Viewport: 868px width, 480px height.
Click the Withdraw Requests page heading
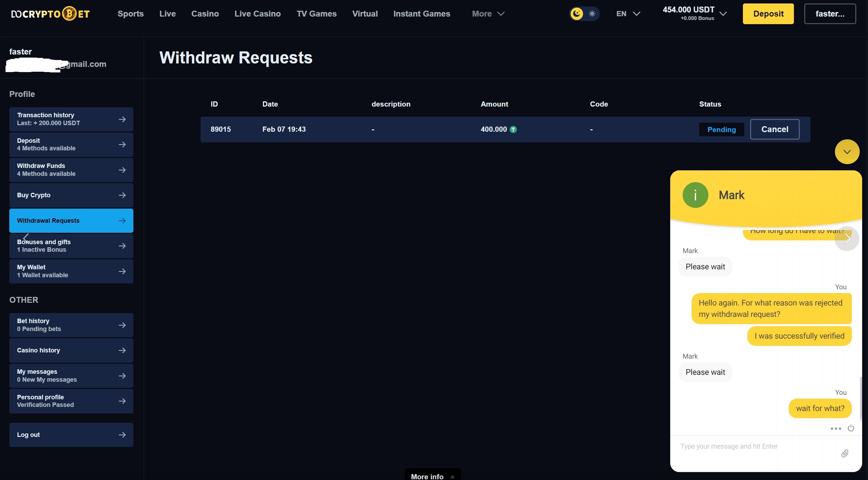click(x=236, y=58)
